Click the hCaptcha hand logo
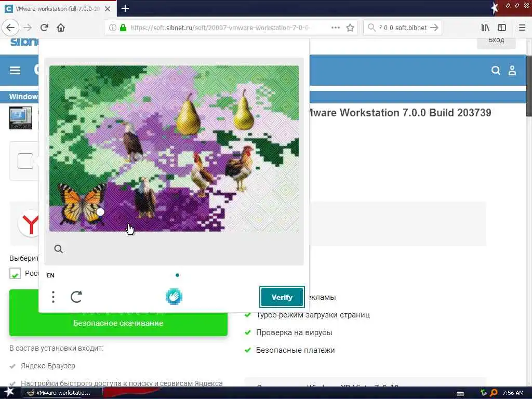The image size is (532, 399). pyautogui.click(x=174, y=297)
